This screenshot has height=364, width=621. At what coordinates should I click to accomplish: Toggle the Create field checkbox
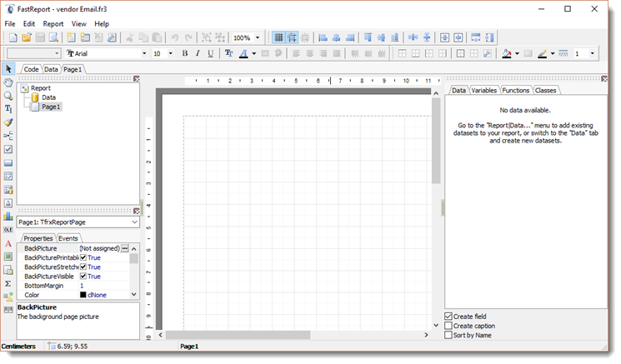point(448,317)
